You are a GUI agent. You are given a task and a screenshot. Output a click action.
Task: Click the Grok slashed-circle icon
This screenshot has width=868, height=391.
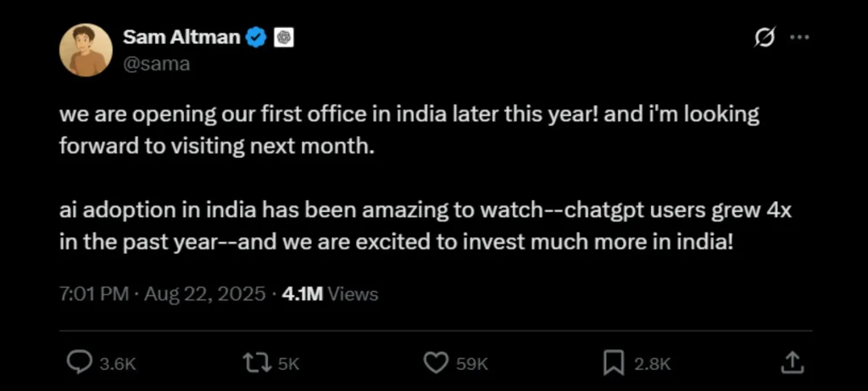pos(764,38)
